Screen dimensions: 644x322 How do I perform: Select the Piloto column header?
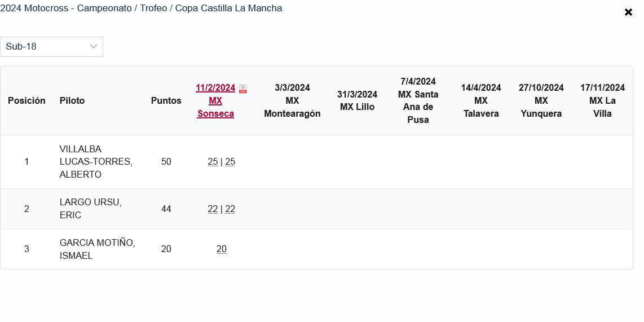click(x=72, y=101)
